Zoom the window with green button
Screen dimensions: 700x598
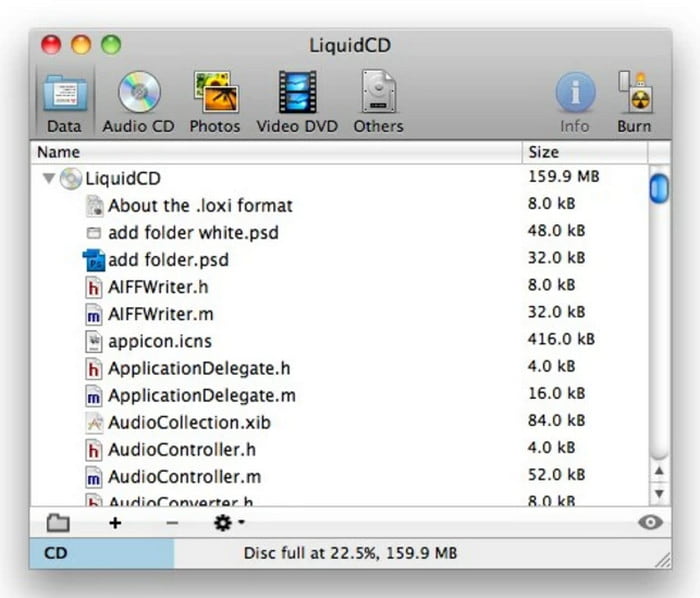pos(111,45)
